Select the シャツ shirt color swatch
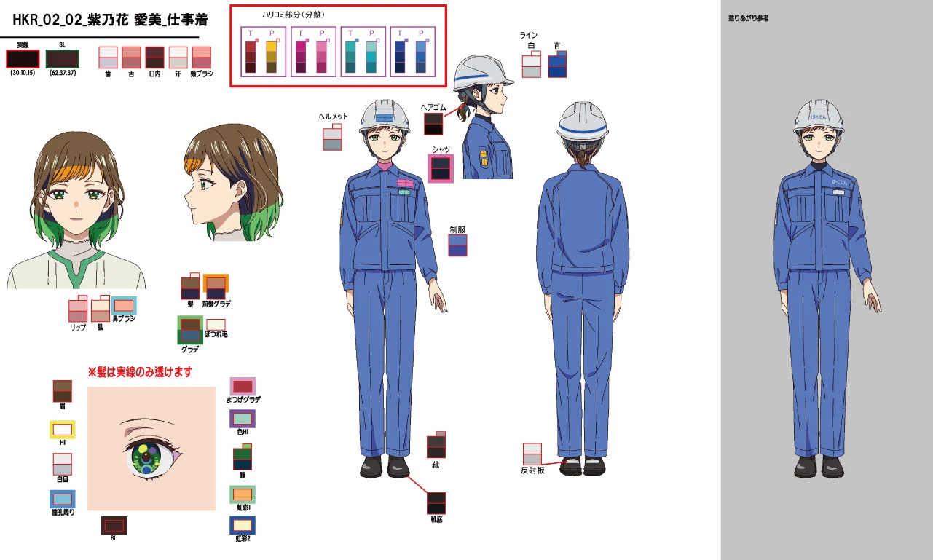Screen dimensions: 933x560 tap(441, 169)
